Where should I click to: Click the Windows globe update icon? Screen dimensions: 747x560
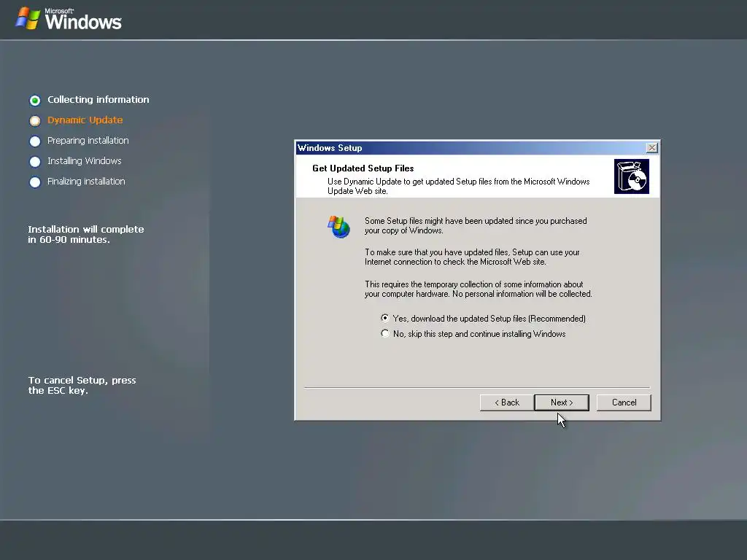(x=338, y=227)
